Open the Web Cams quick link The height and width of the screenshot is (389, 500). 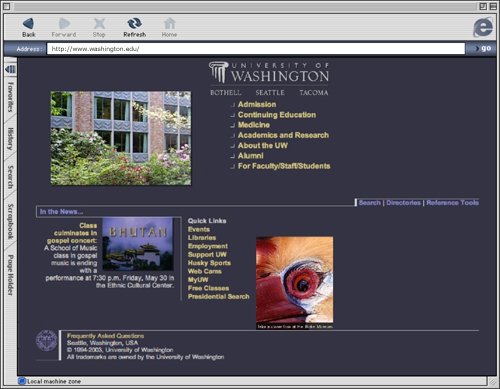[x=205, y=271]
